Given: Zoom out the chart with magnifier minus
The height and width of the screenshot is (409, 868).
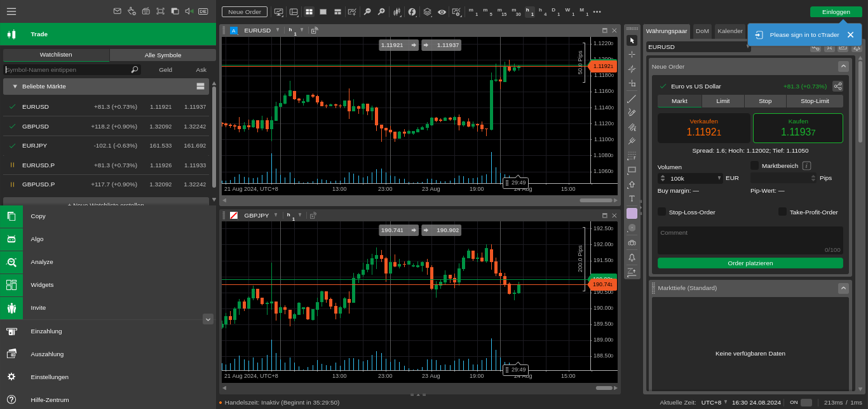Looking at the screenshot, I should tap(367, 11).
